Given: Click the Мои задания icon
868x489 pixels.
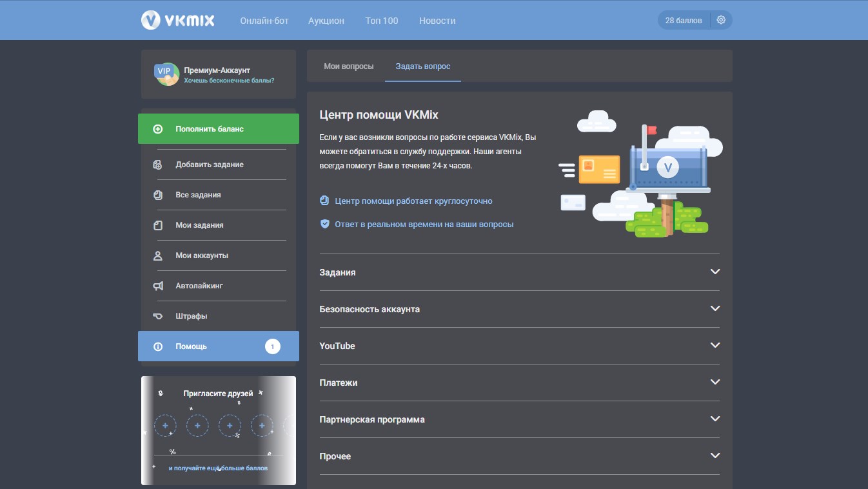Looking at the screenshot, I should pos(158,225).
